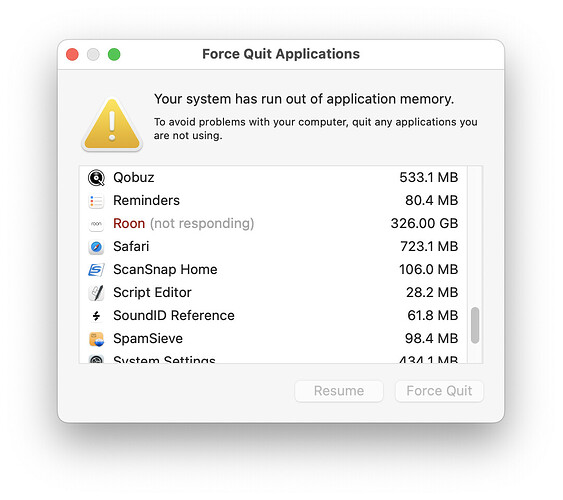Click the 723.1 MB memory value

tap(429, 247)
